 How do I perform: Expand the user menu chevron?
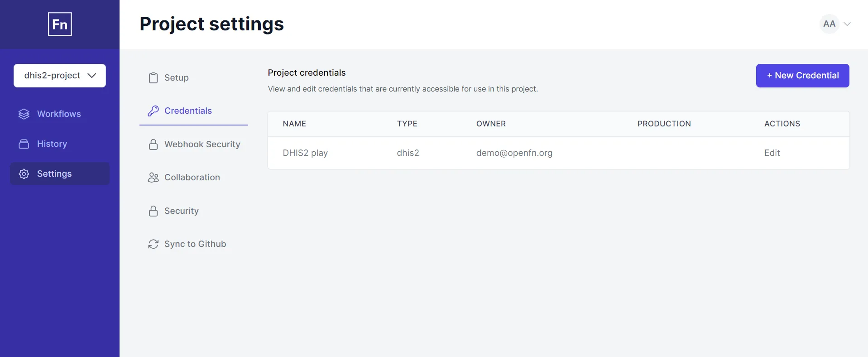pyautogui.click(x=847, y=24)
